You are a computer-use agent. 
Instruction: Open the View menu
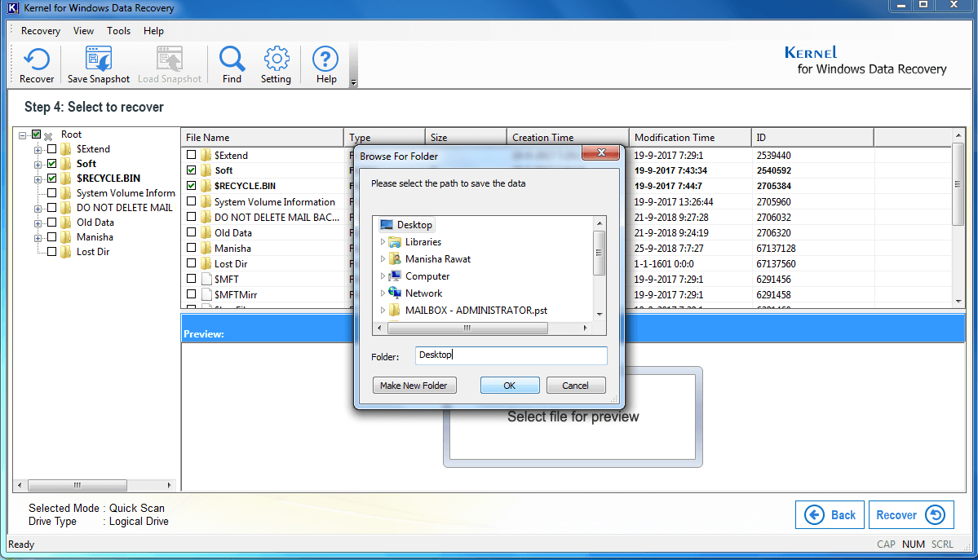click(x=83, y=30)
